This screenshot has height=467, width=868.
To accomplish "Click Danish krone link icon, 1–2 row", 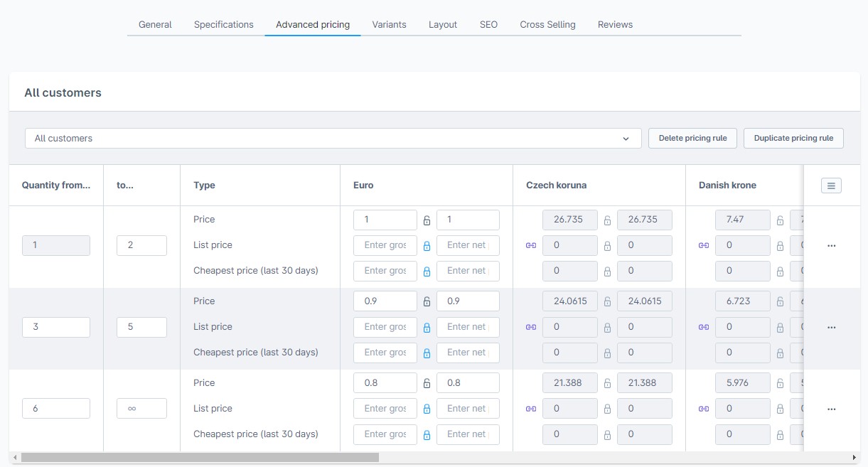I will [x=704, y=245].
